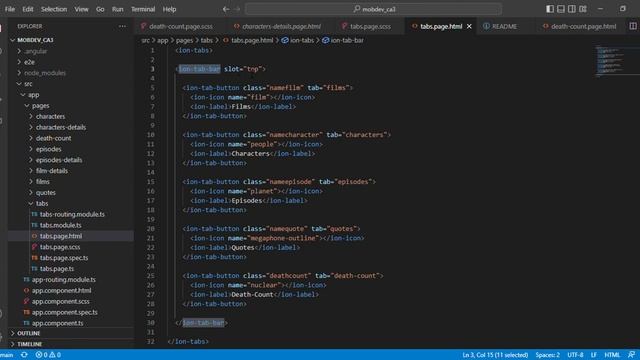The width and height of the screenshot is (640, 360).
Task: Click the feedback icon in status bar
Action: point(631,355)
